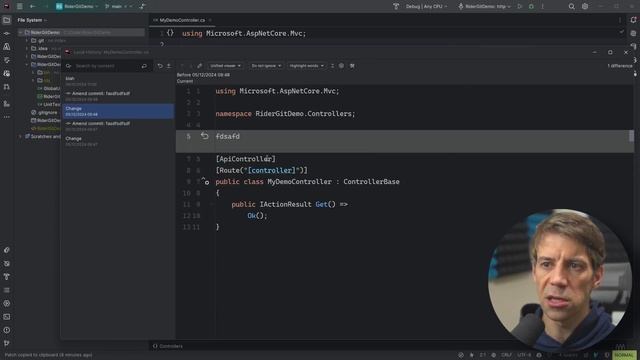Viewport: 640px width, 360px height.
Task: Open the Commit tool window icon
Action: pyautogui.click(x=7, y=33)
